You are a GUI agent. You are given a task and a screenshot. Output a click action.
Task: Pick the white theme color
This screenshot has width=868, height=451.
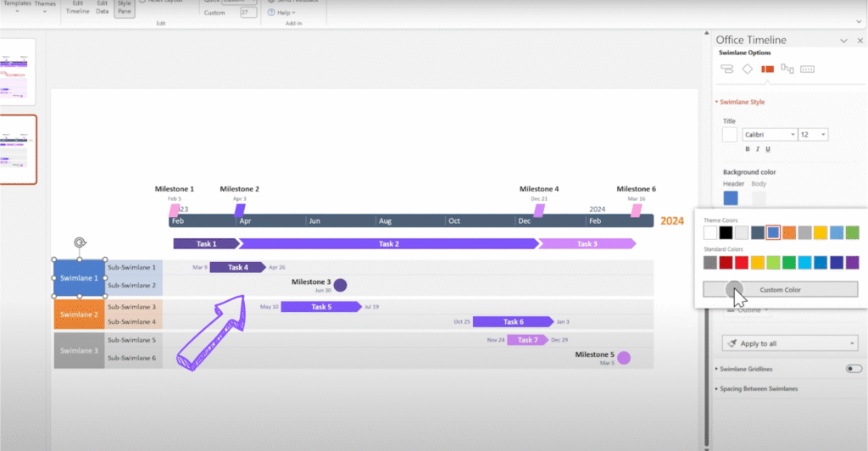[x=710, y=232]
